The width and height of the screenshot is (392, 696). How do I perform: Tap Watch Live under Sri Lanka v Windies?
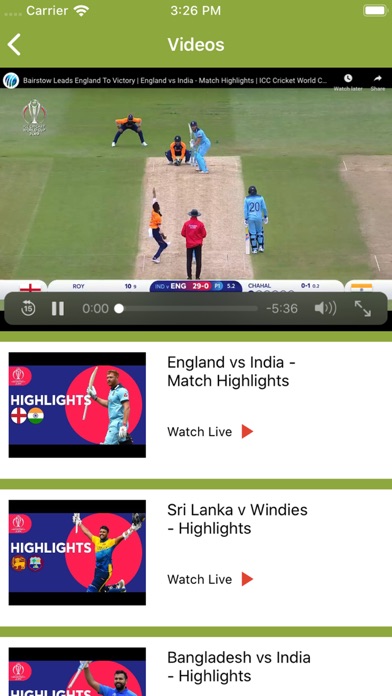(199, 579)
